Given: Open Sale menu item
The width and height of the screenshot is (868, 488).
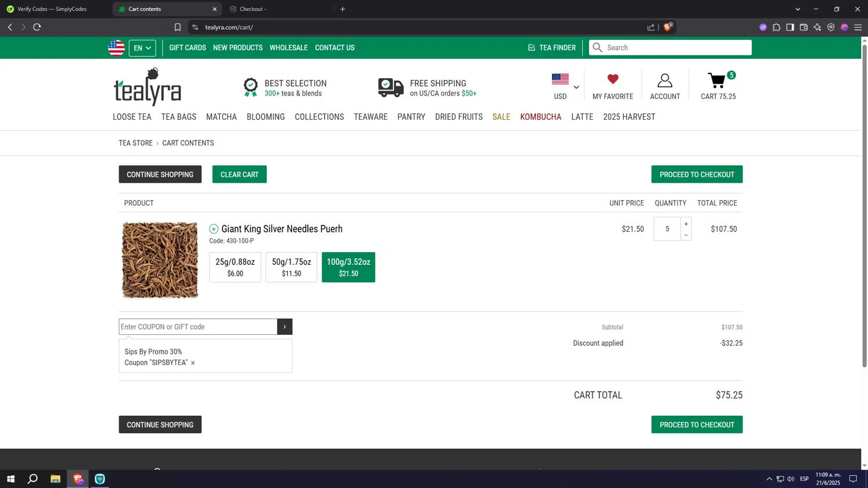Looking at the screenshot, I should pos(501,117).
